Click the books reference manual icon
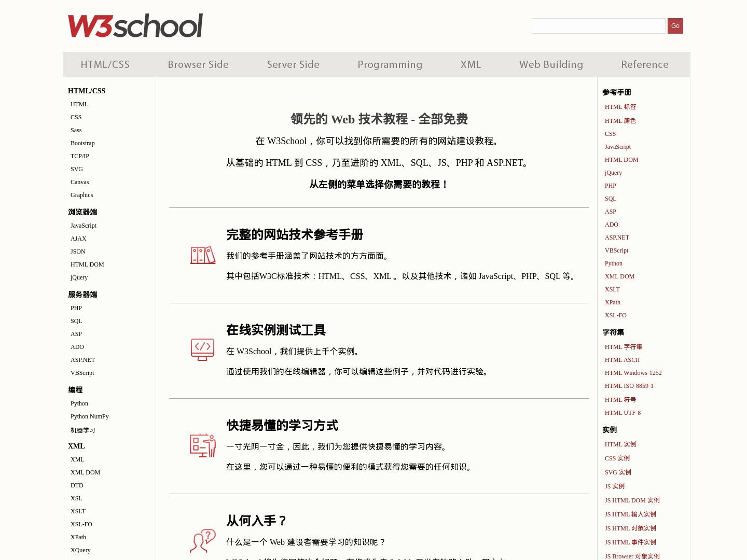 pyautogui.click(x=203, y=255)
